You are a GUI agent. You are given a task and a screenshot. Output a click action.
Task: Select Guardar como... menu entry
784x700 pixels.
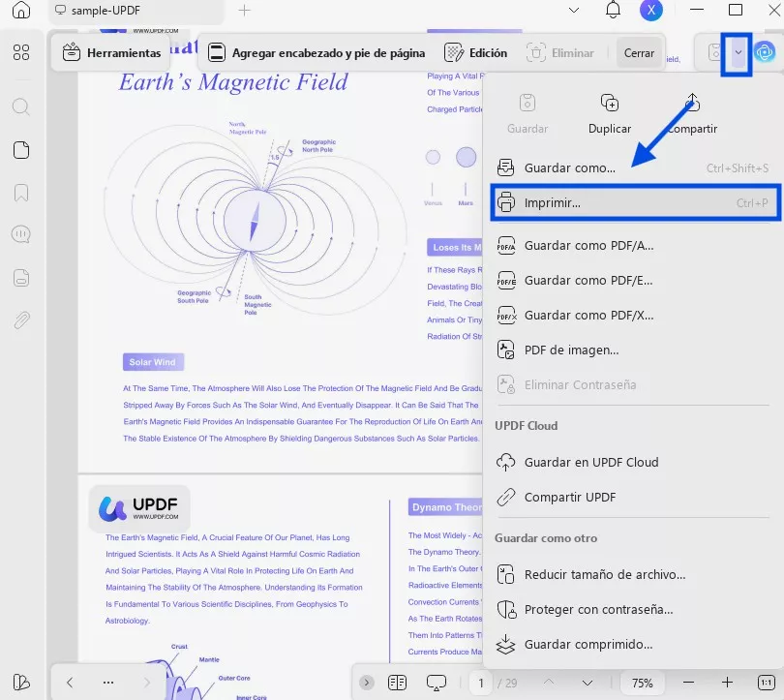pyautogui.click(x=633, y=168)
